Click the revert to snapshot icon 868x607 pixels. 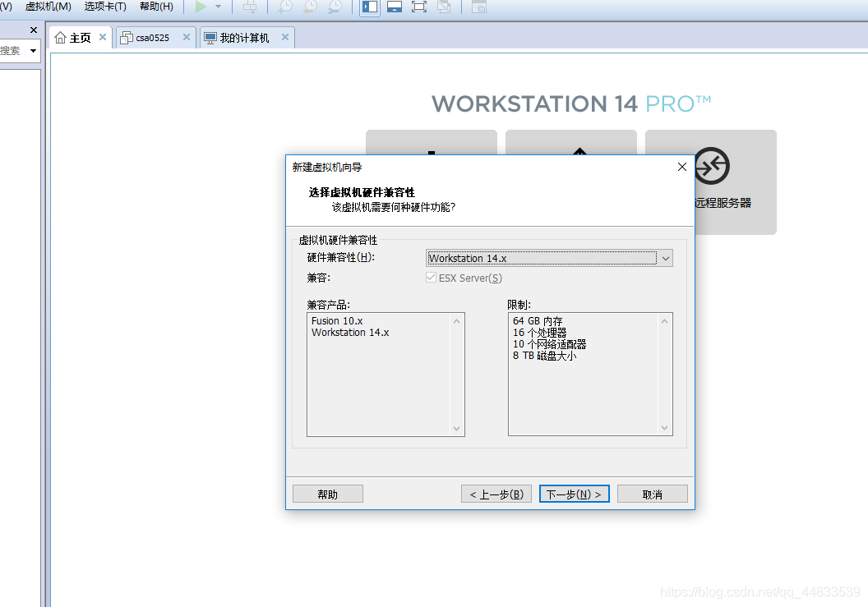[x=310, y=7]
